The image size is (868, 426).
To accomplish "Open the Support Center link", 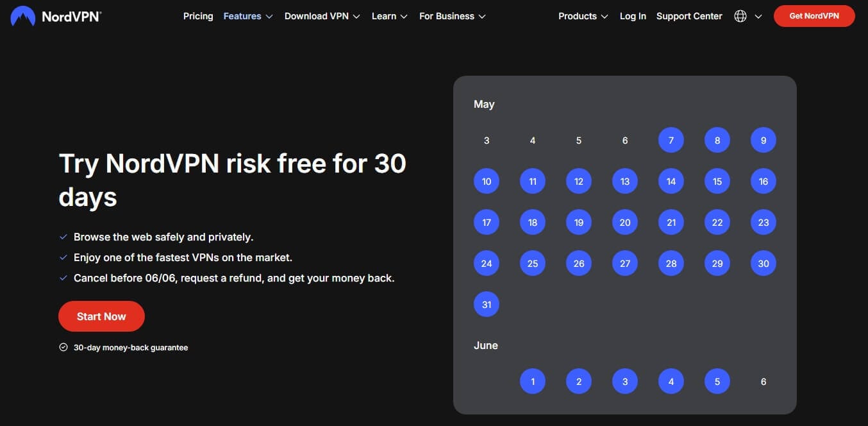I will (x=689, y=16).
